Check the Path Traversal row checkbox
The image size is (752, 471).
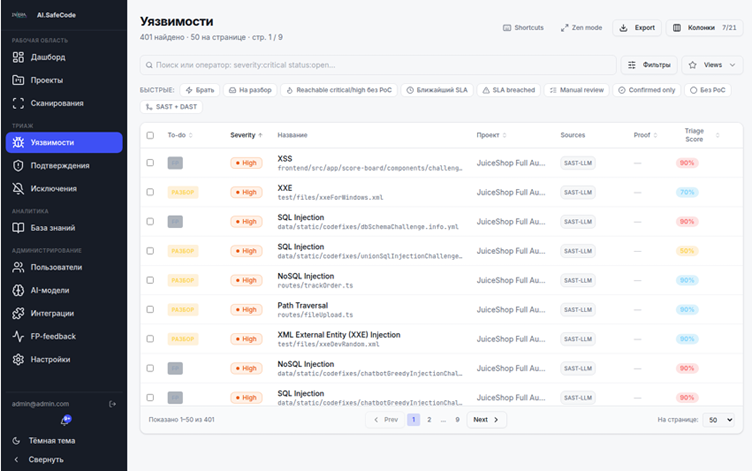pos(150,309)
